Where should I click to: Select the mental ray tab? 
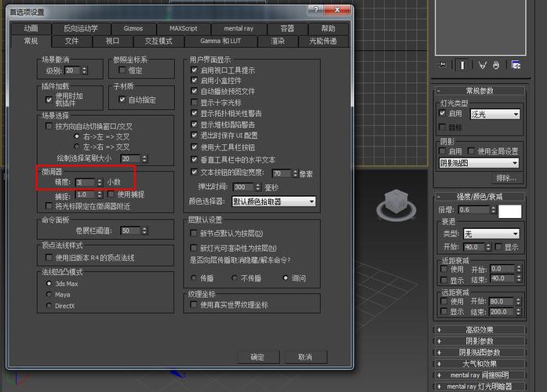click(239, 28)
